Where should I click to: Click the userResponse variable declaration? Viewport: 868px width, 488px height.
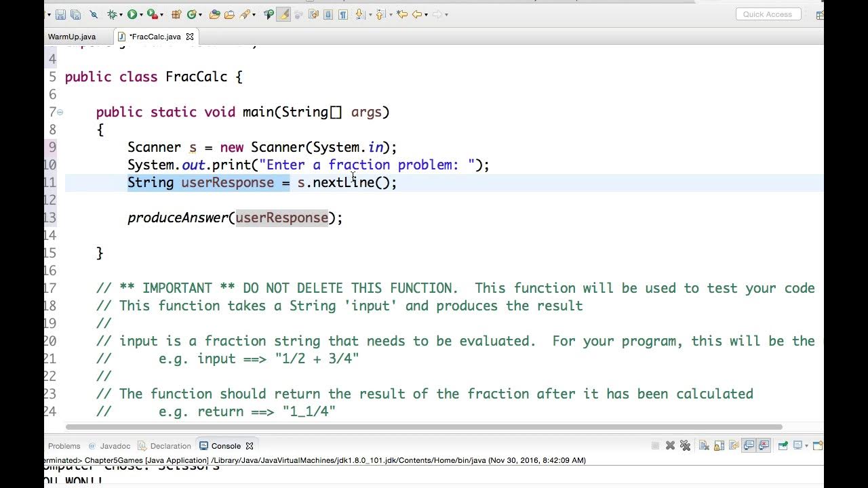pos(227,182)
